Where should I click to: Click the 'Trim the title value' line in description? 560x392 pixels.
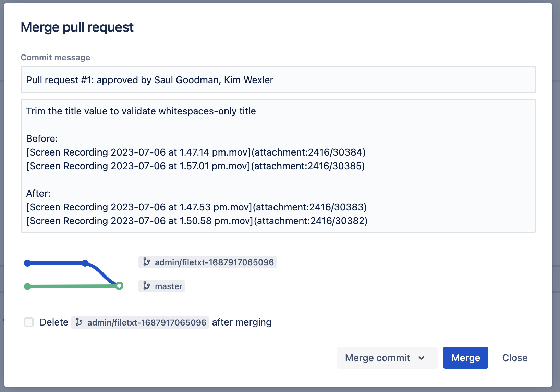[x=141, y=111]
